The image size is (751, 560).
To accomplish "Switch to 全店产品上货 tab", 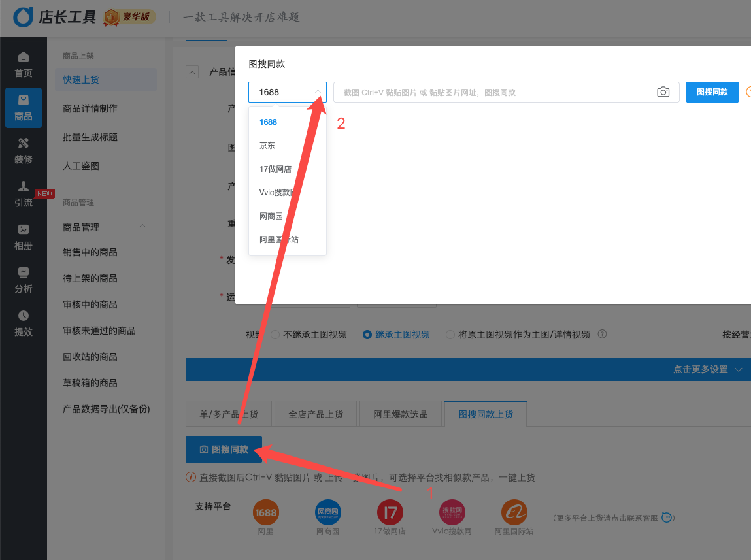I will pyautogui.click(x=316, y=414).
